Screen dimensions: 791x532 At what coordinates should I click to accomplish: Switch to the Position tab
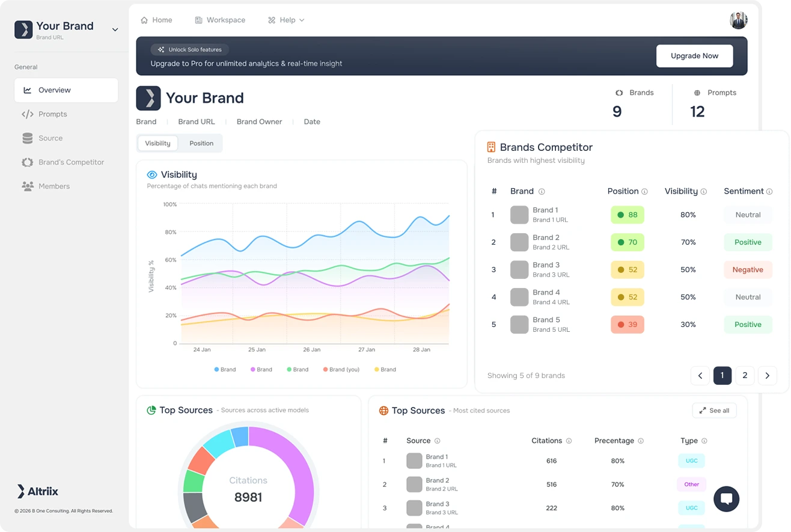201,143
